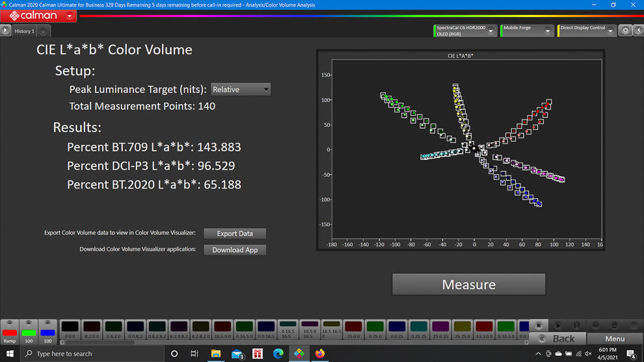
Task: Select the 0 16.5 16.5 patch
Action: point(288,329)
